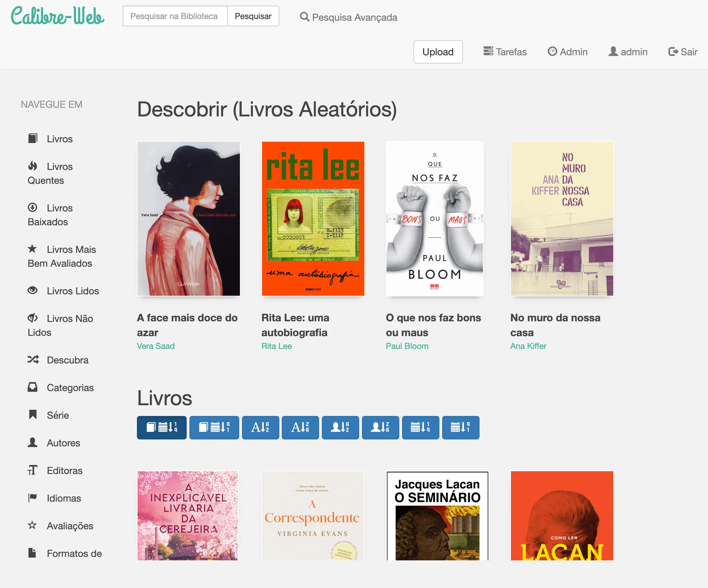The height and width of the screenshot is (588, 708).
Task: Click author link Vera Saad
Action: (156, 346)
